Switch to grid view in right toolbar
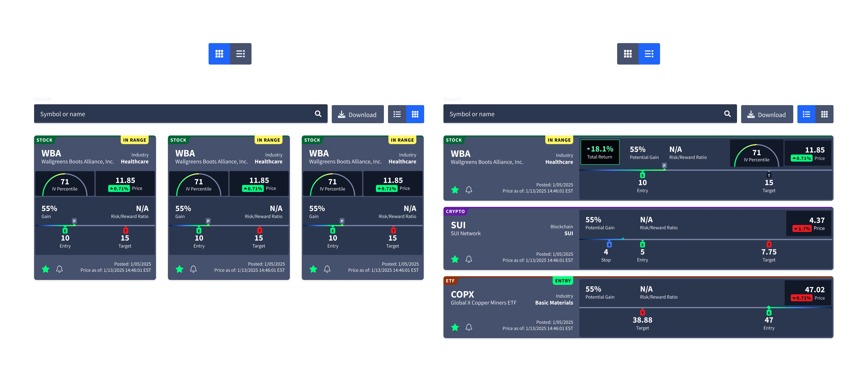The image size is (868, 381). pos(824,114)
